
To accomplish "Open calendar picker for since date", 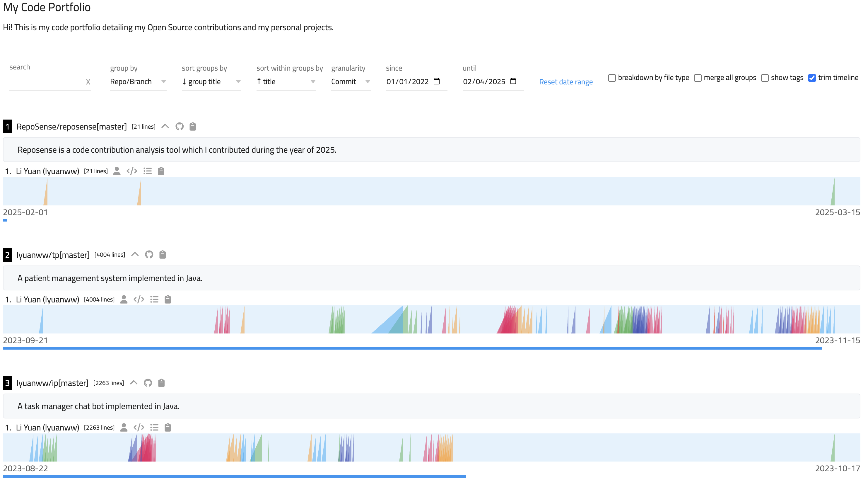I will 437,81.
